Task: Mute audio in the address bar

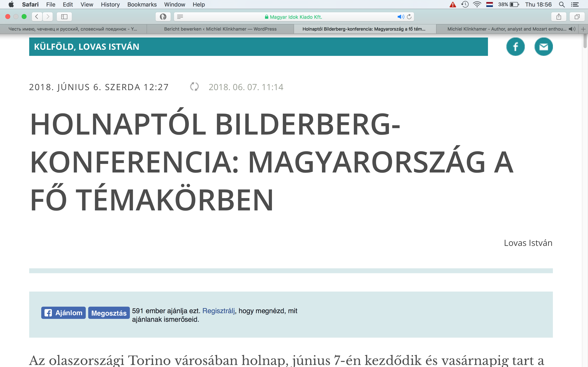Action: (400, 17)
